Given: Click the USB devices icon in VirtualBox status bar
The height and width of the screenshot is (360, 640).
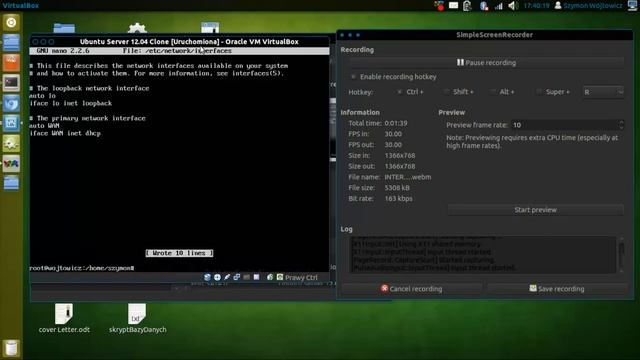Looking at the screenshot, I should [227, 277].
